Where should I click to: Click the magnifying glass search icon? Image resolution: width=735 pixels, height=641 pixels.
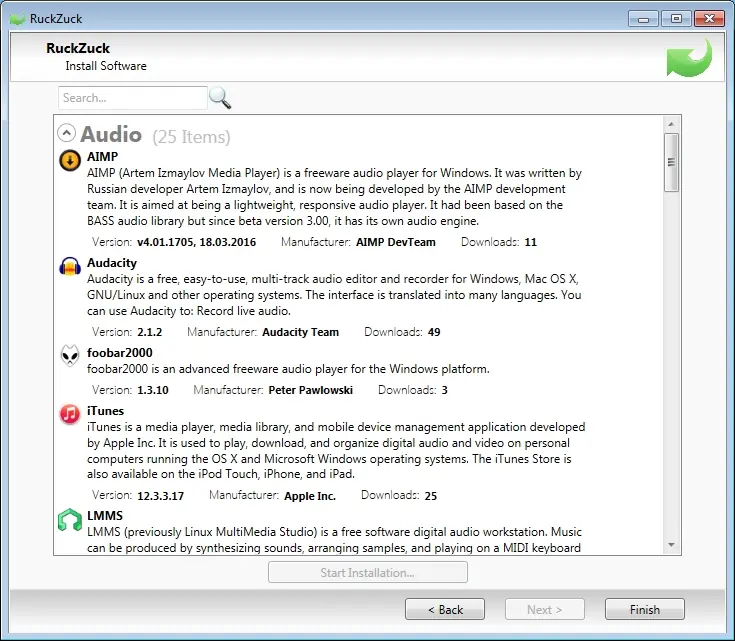pyautogui.click(x=220, y=98)
